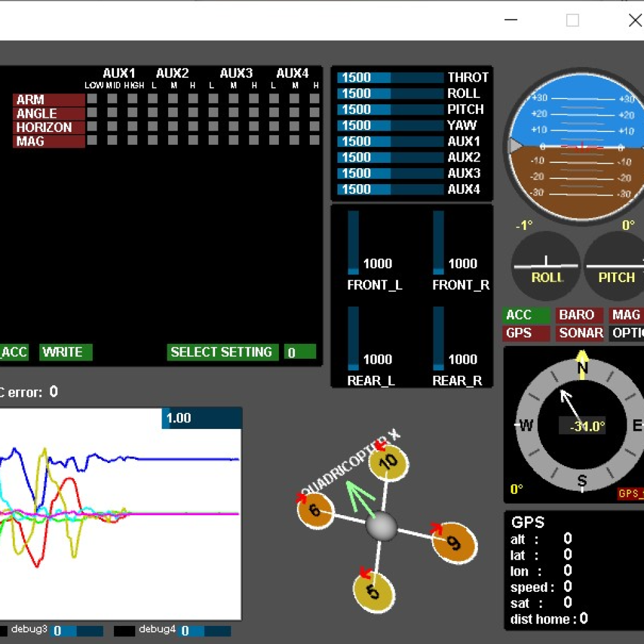Click the REAR_L motor output bar
Viewport: 644px width, 644px height.
point(353,339)
